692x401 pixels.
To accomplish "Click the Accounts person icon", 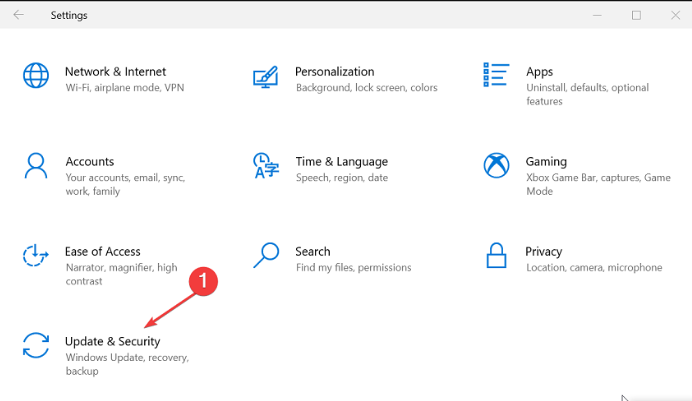I will pos(36,166).
